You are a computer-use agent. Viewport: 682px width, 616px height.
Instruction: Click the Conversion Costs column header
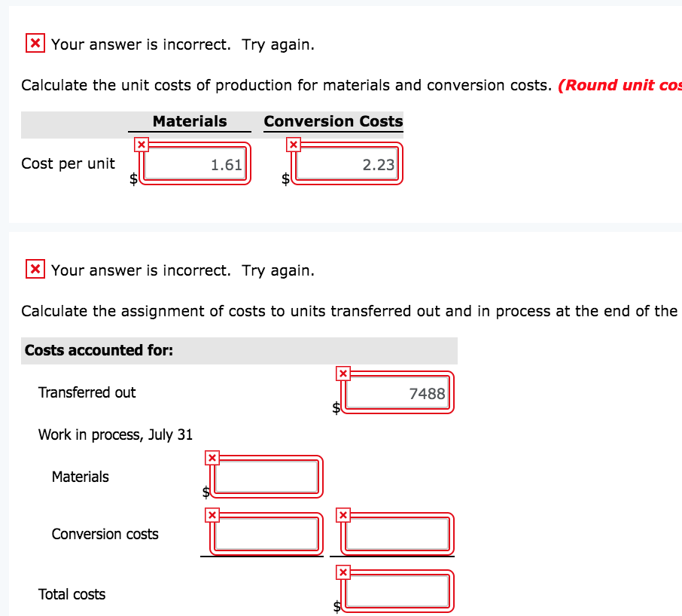tap(333, 121)
